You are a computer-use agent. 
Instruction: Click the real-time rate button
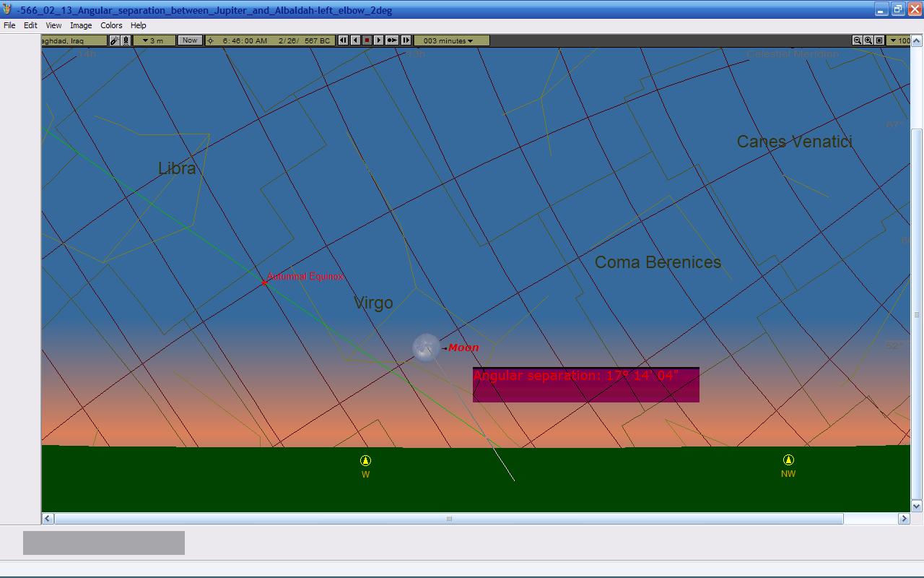392,40
